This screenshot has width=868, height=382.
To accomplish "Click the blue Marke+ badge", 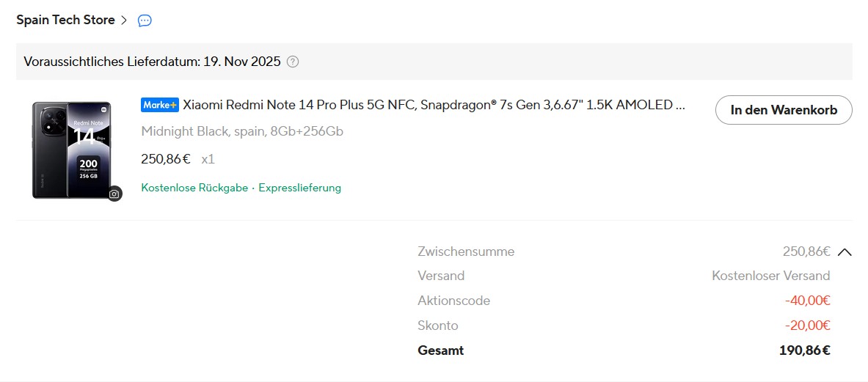I will point(159,105).
